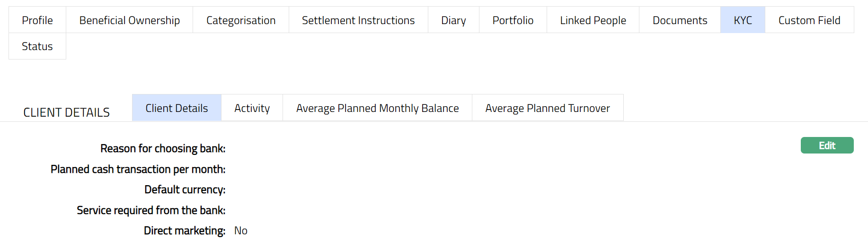Viewport: 868px width, 239px height.
Task: Click the KYC tab
Action: pos(743,20)
